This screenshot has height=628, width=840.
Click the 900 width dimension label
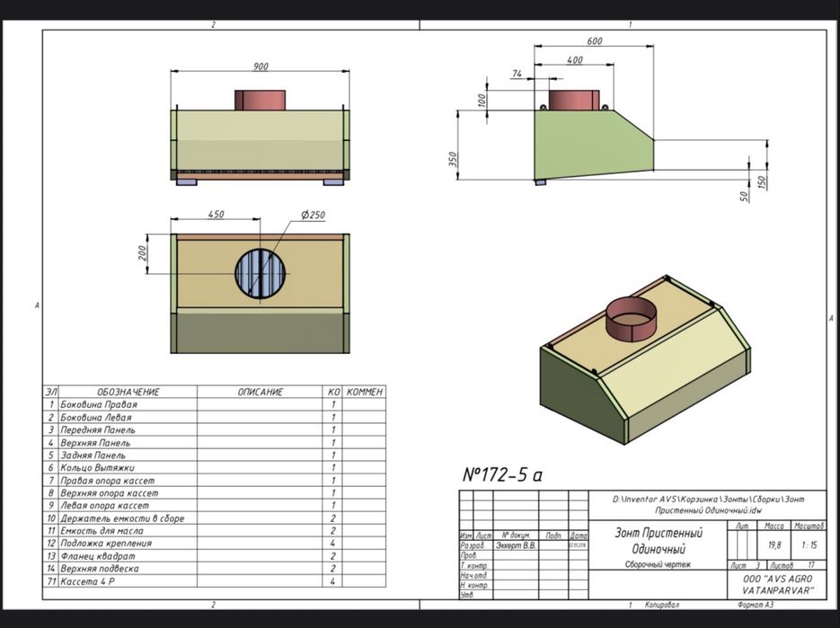point(261,66)
